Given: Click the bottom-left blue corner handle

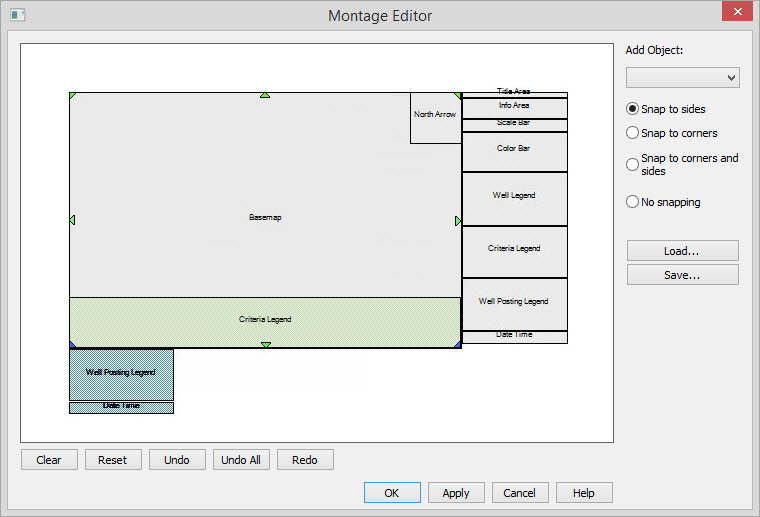Looking at the screenshot, I should (x=73, y=345).
